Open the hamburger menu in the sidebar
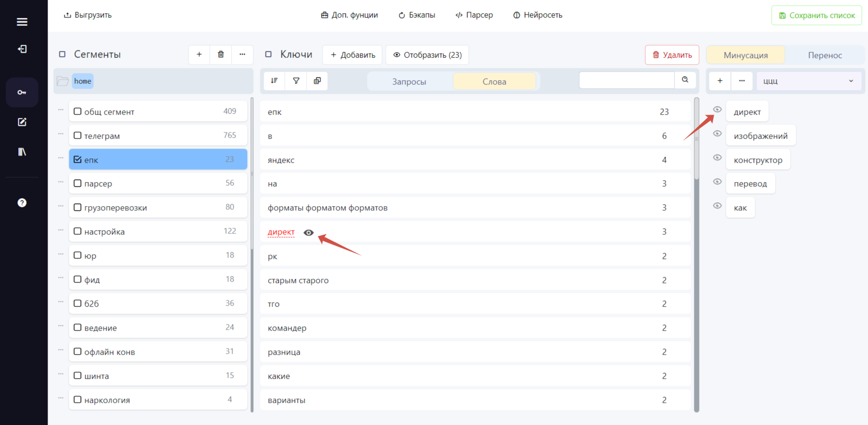The image size is (868, 425). (x=22, y=22)
